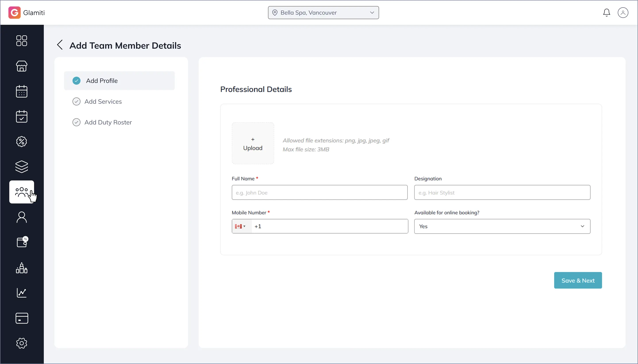The width and height of the screenshot is (638, 364).
Task: Click the Upload photo box
Action: coord(253,143)
